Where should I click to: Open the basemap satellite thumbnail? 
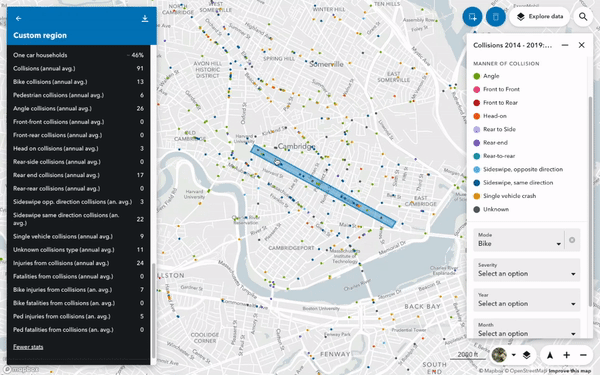(x=499, y=355)
